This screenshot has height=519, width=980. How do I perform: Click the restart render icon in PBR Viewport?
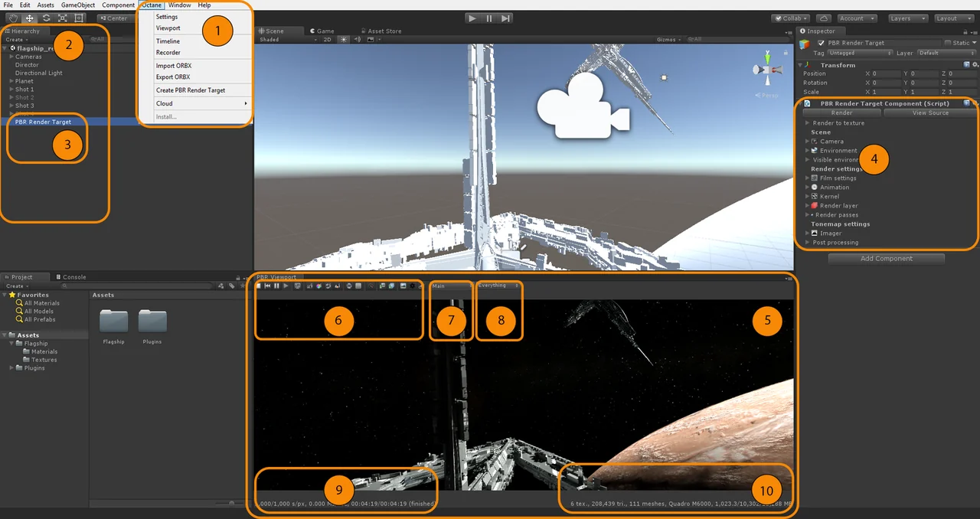click(x=268, y=286)
